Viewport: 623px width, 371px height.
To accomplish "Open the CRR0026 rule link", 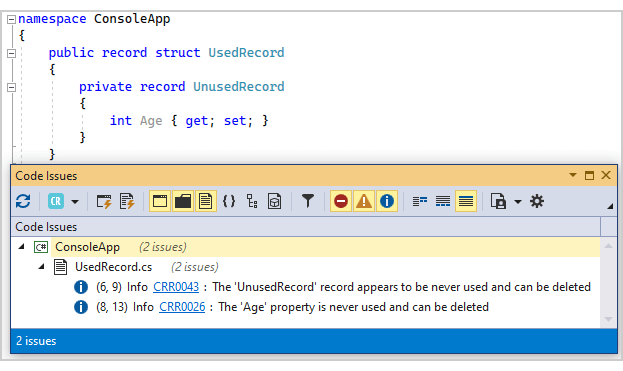I will [x=182, y=307].
